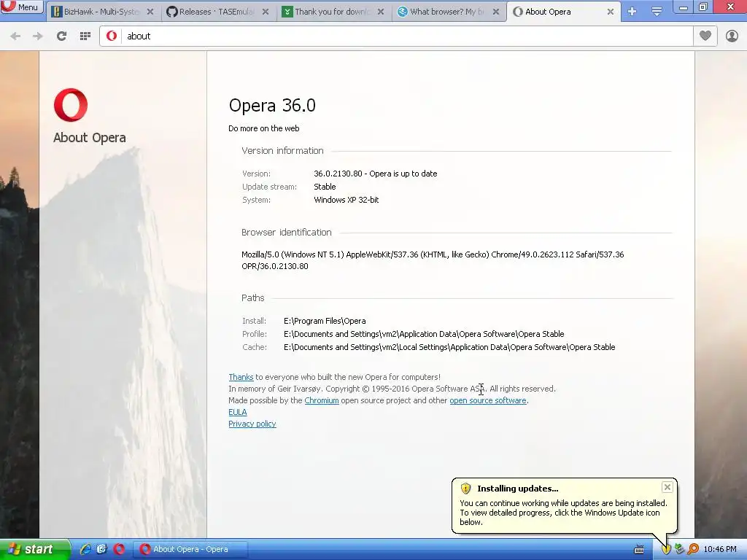Click the Windows XP 32-bit system value
This screenshot has height=560, width=747.
pyautogui.click(x=347, y=200)
